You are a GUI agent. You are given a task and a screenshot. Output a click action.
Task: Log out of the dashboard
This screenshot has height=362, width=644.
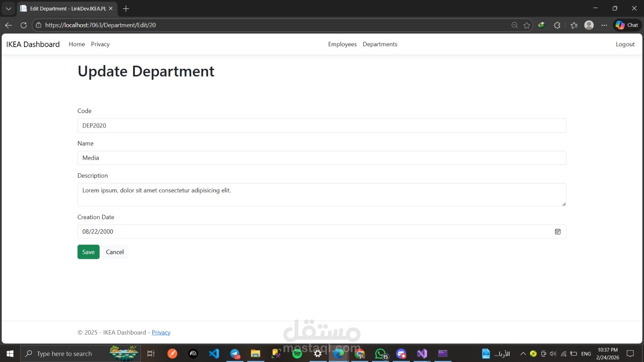coord(625,44)
